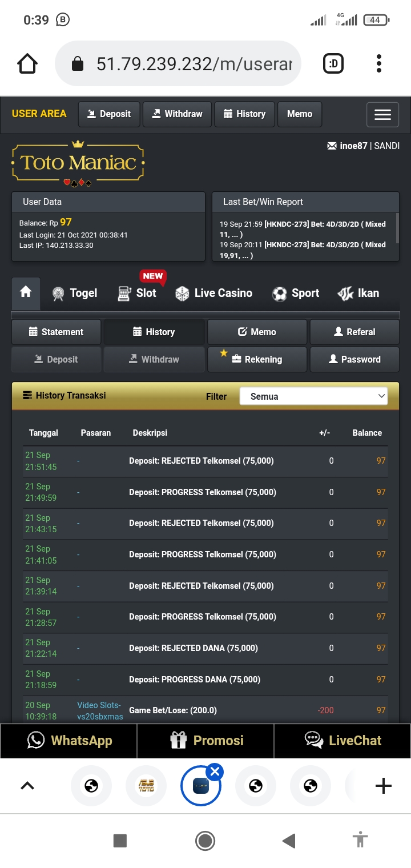Open the LiveChat support button

(342, 741)
